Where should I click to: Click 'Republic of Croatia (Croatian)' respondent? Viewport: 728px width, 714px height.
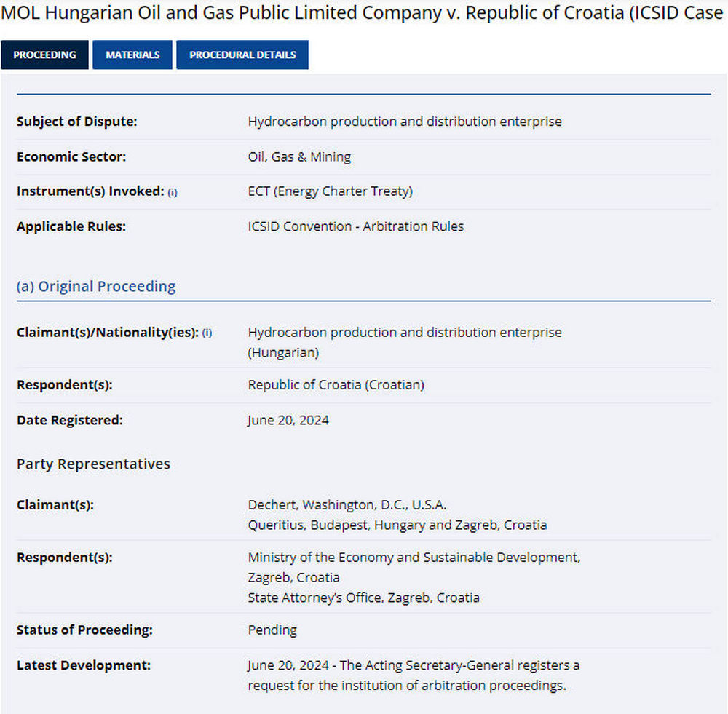(x=336, y=385)
